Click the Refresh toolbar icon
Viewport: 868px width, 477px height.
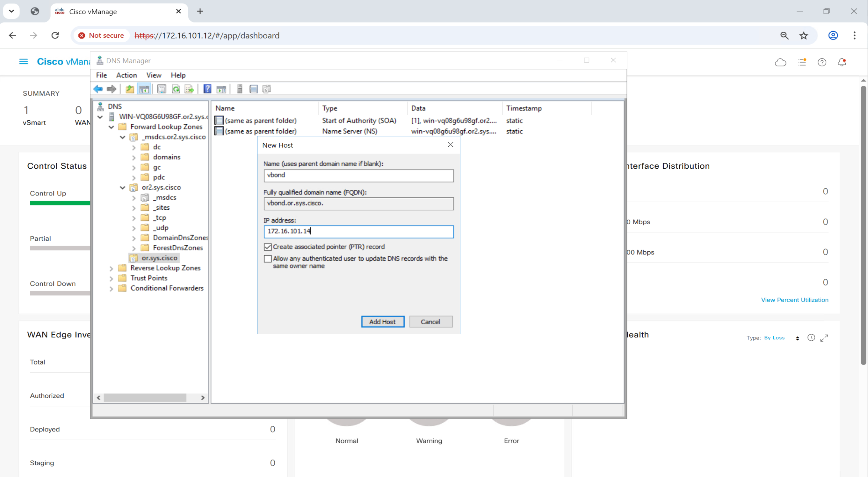pyautogui.click(x=176, y=89)
